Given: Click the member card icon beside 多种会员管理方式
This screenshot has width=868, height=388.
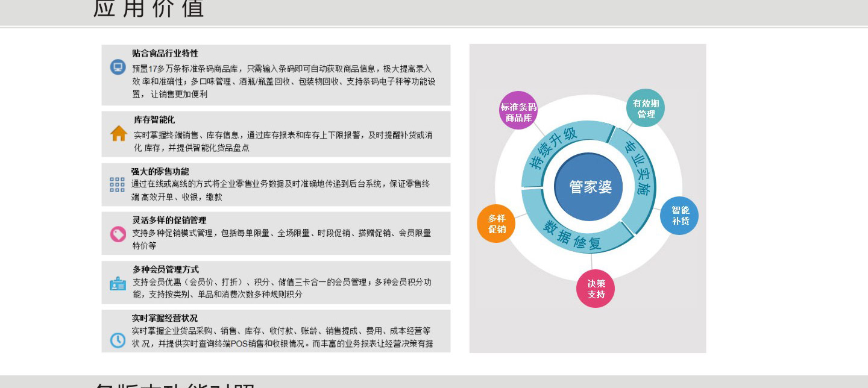Looking at the screenshot, I should [118, 283].
